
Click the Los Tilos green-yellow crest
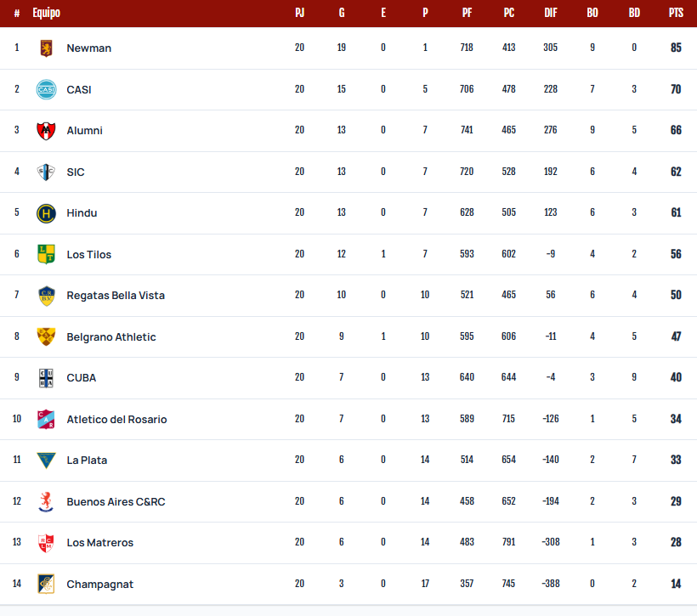(46, 254)
